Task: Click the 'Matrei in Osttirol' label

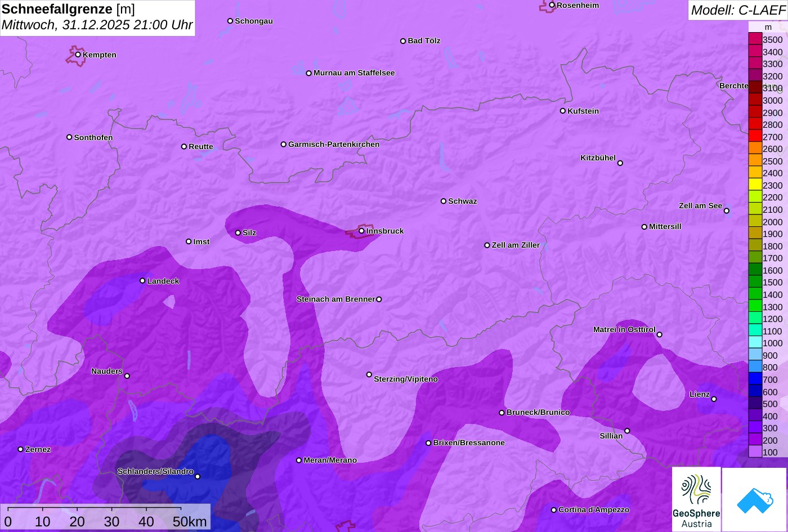Action: coord(624,329)
